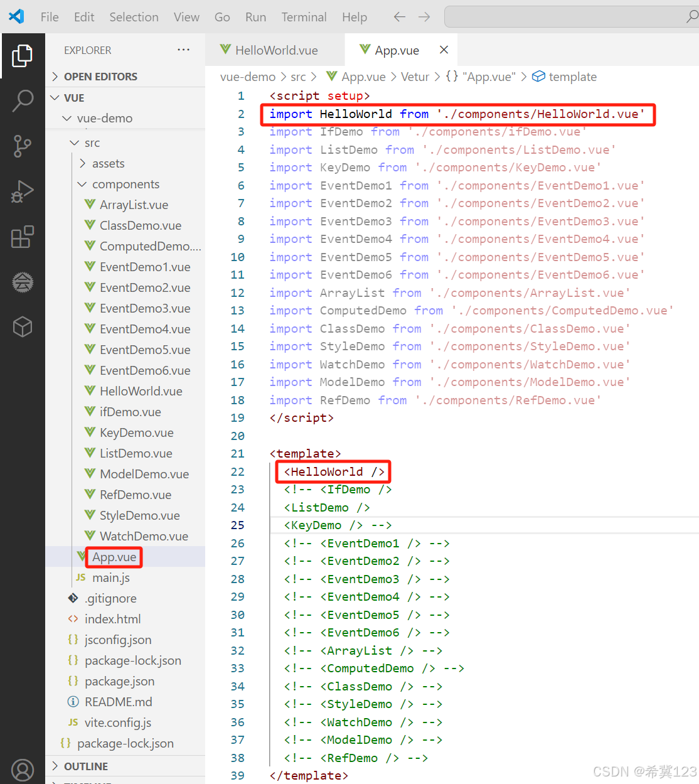Click the template breadcrumb segment
699x784 pixels.
pos(565,77)
